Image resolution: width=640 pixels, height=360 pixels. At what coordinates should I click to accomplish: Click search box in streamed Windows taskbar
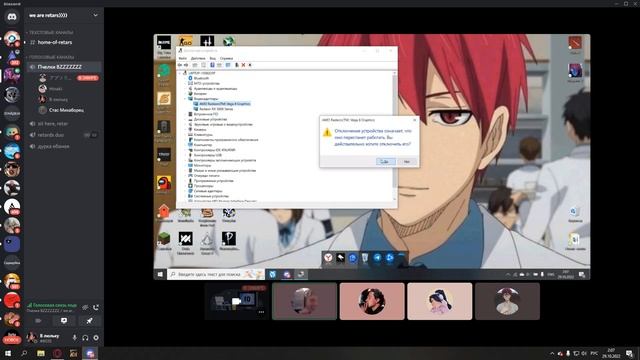pos(216,274)
